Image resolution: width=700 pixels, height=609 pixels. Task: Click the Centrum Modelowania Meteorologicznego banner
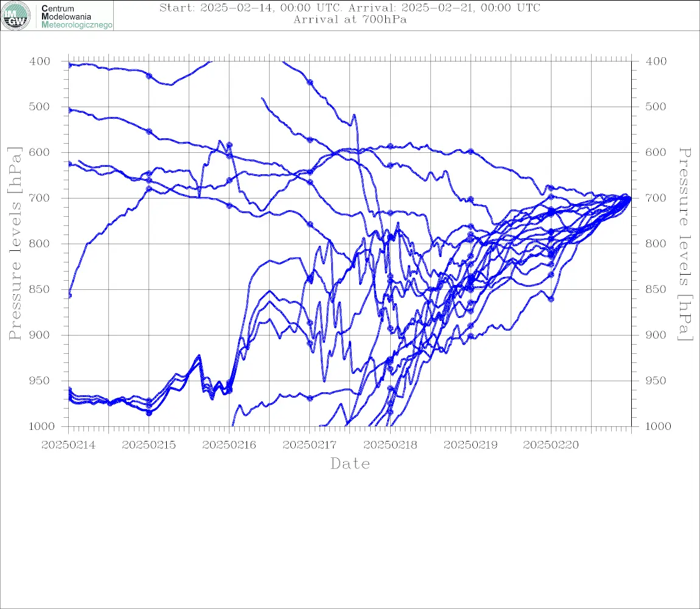click(57, 16)
